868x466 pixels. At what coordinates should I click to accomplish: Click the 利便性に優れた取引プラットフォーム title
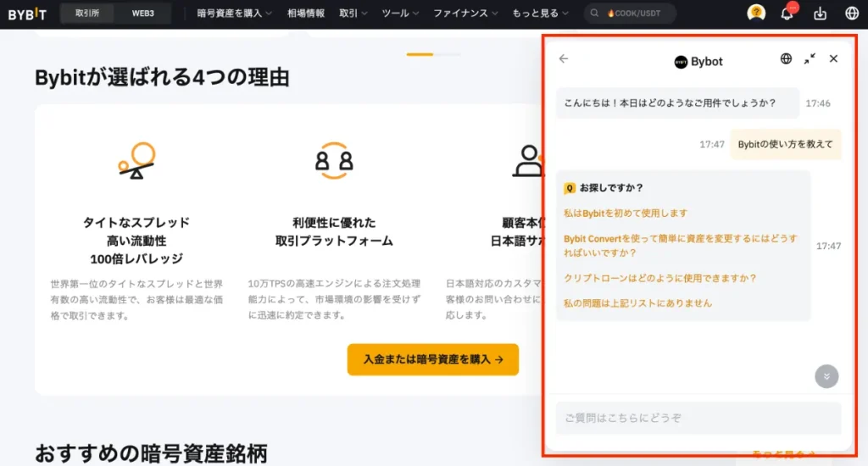pyautogui.click(x=334, y=231)
